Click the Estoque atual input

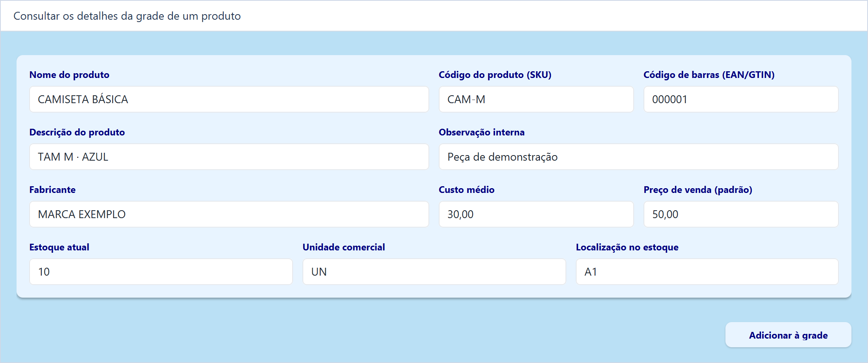click(161, 272)
